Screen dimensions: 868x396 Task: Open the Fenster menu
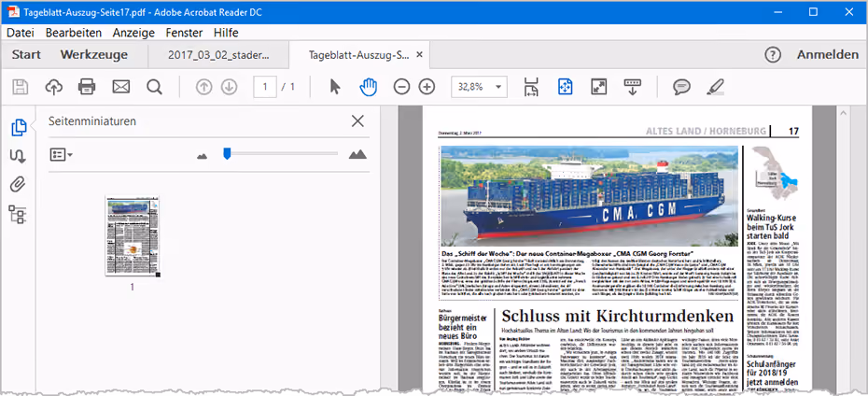[x=184, y=33]
